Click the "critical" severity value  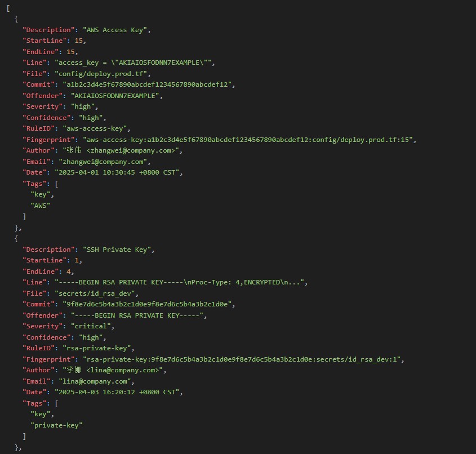(x=92, y=326)
